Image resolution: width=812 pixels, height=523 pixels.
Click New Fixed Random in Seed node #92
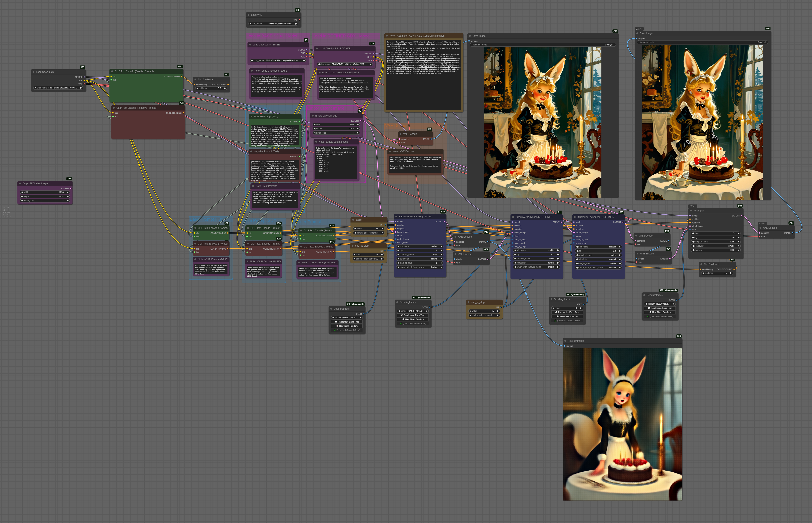coord(660,312)
